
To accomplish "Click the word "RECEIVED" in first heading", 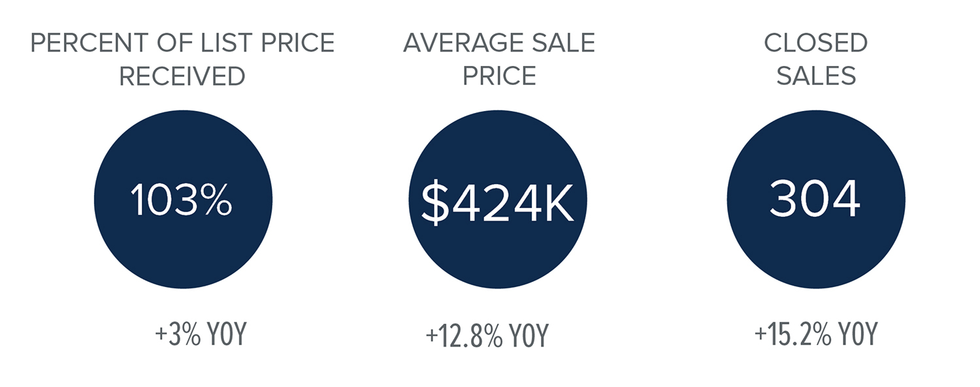I will pyautogui.click(x=182, y=76).
